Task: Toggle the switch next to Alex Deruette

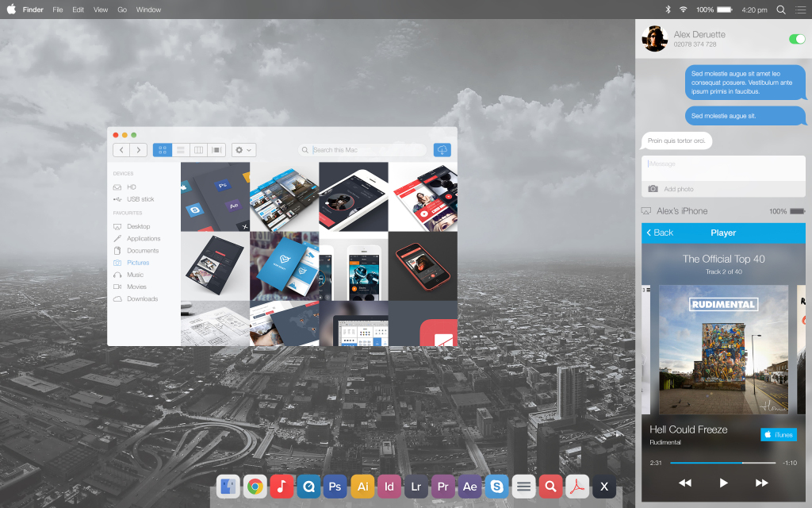Action: (x=796, y=39)
